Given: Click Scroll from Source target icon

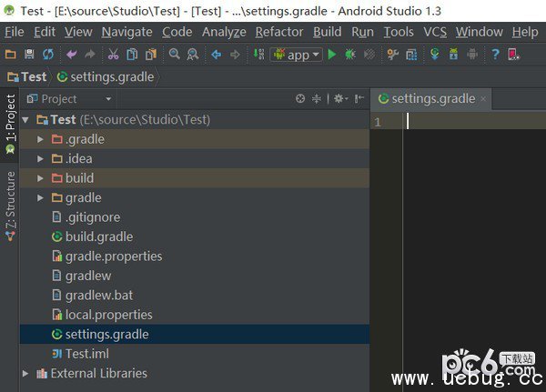Looking at the screenshot, I should click(300, 99).
